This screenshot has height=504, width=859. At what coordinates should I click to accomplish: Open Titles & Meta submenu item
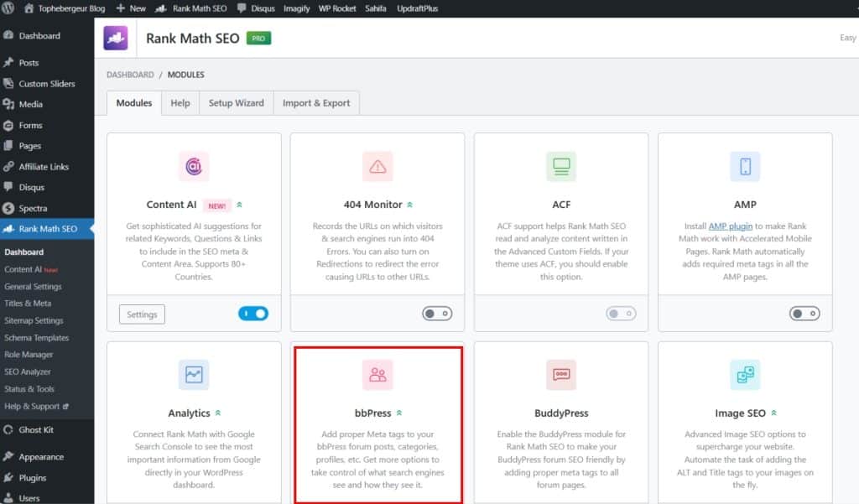point(28,304)
